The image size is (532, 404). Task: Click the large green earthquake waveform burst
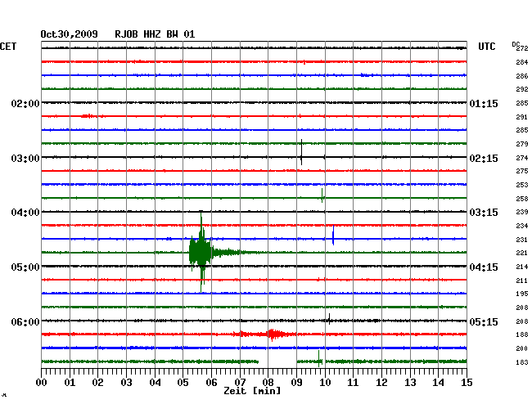pyautogui.click(x=201, y=252)
